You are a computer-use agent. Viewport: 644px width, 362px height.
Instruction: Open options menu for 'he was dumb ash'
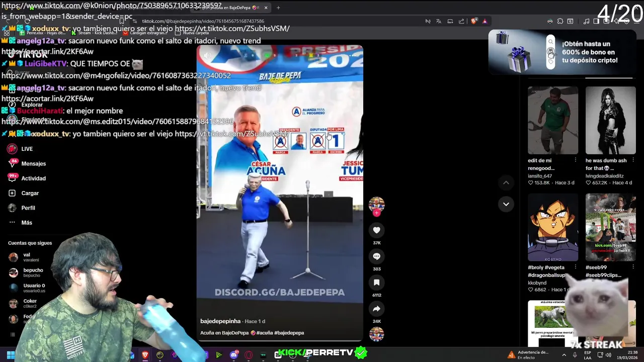633,160
